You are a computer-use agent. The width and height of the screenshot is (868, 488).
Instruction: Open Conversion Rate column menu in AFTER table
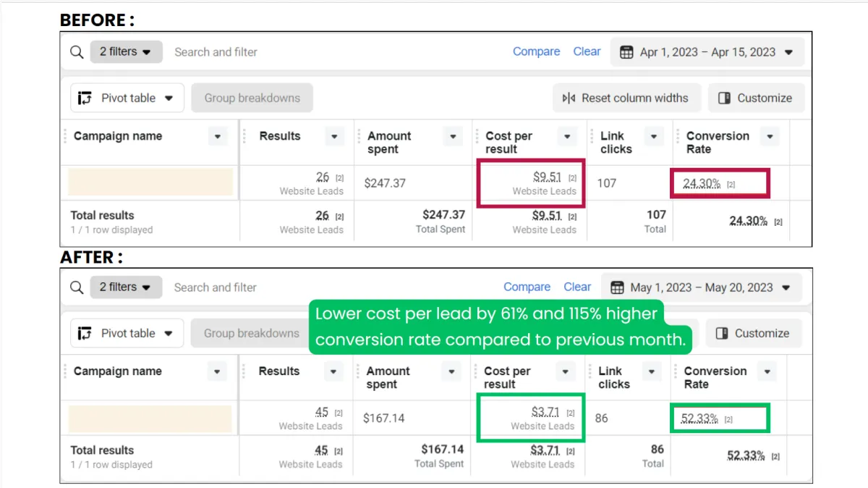[x=767, y=371]
